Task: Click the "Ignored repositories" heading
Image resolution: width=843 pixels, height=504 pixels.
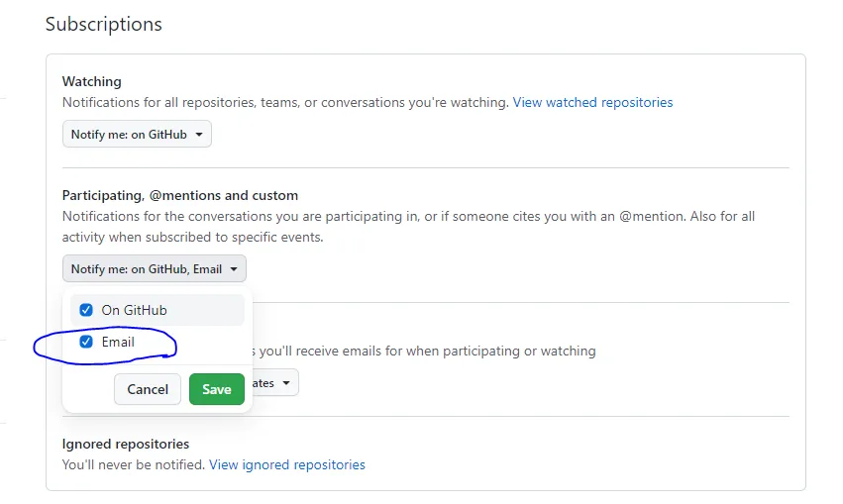Action: point(126,444)
